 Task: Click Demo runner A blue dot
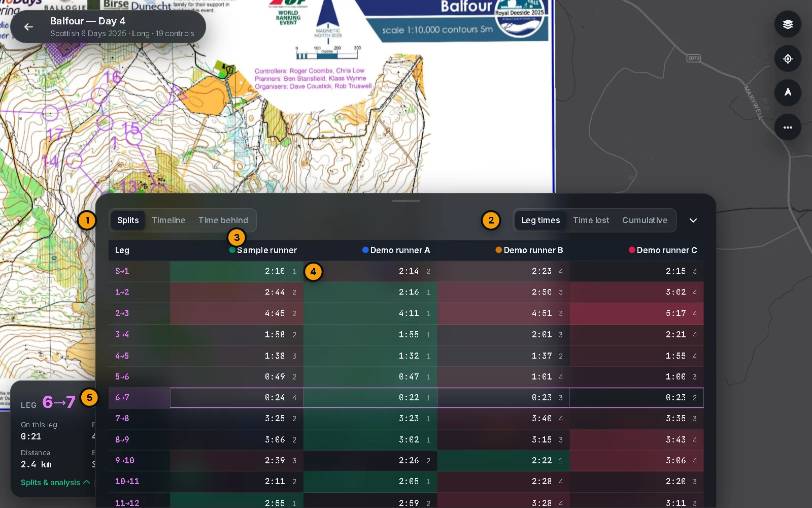pyautogui.click(x=365, y=250)
